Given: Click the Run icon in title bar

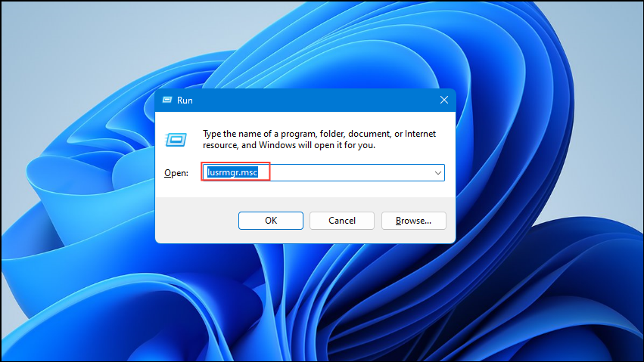Looking at the screenshot, I should (x=167, y=100).
